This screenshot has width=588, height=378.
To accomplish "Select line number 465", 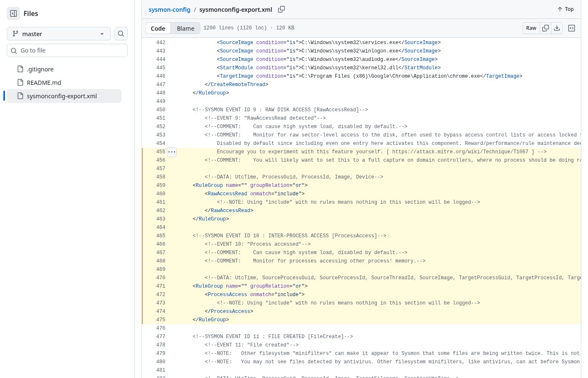I will pos(160,236).
